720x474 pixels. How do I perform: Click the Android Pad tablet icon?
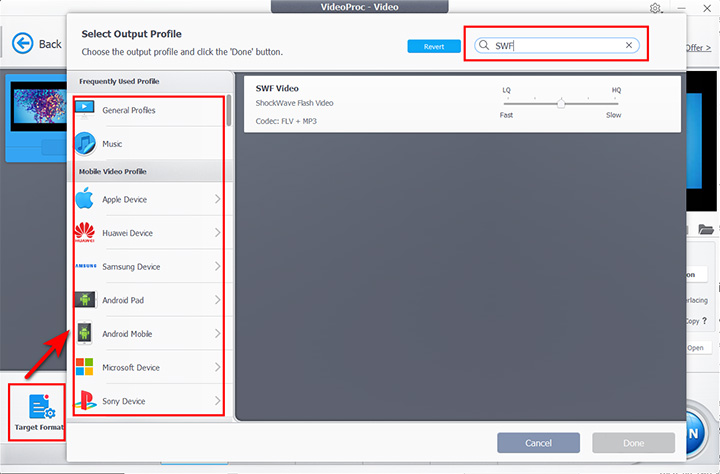85,299
